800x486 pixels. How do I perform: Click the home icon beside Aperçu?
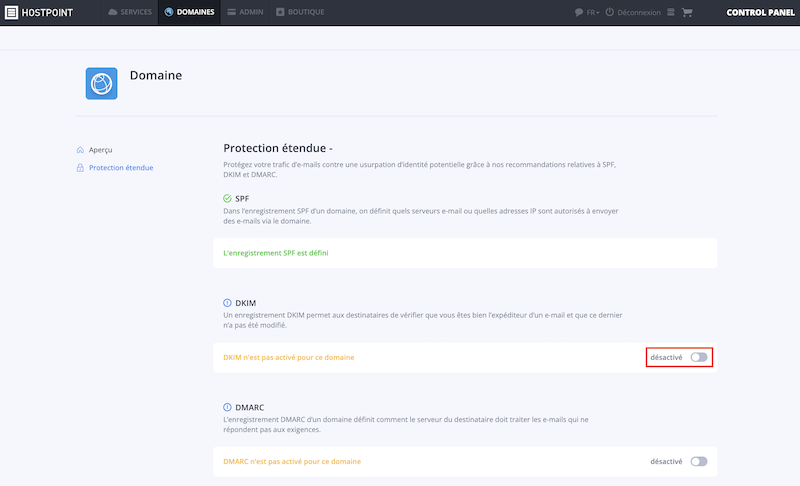coord(80,150)
